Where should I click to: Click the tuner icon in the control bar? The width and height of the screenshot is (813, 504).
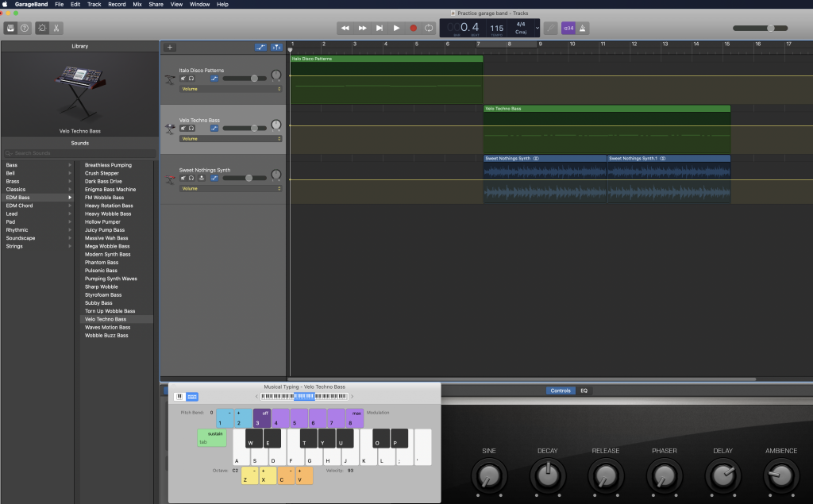[551, 28]
